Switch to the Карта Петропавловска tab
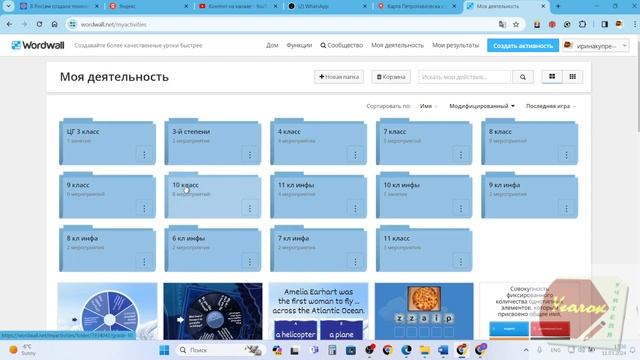Screen dimensions: 640x360 click(x=417, y=6)
